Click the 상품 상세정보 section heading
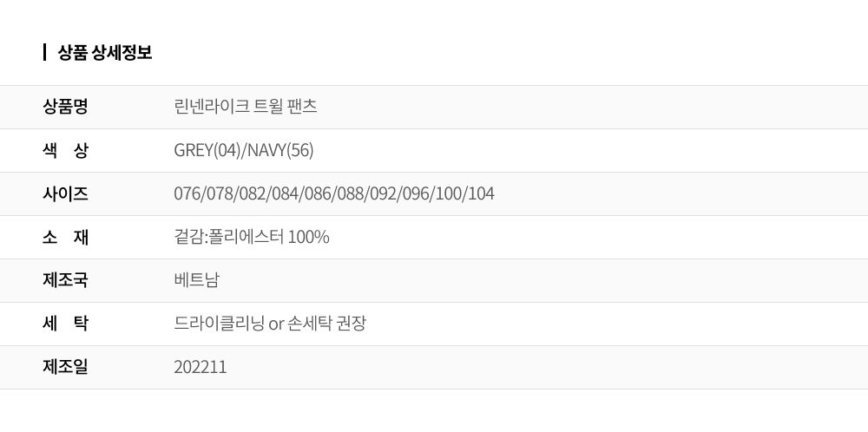The image size is (868, 432). 104,53
